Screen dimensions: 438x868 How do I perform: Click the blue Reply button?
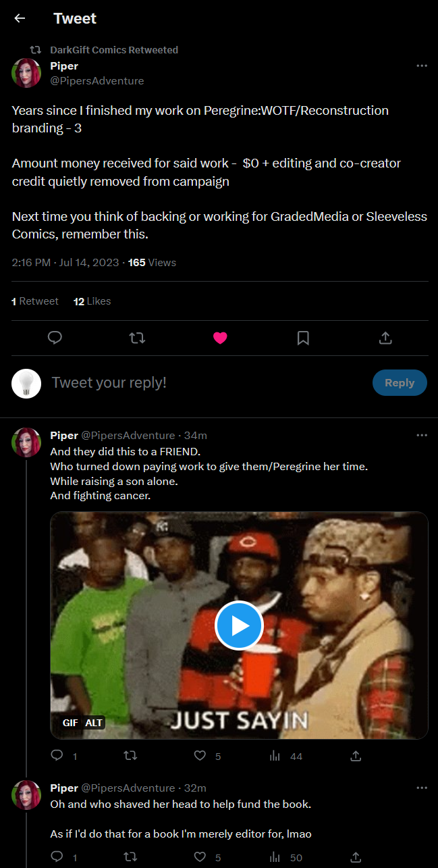[400, 382]
